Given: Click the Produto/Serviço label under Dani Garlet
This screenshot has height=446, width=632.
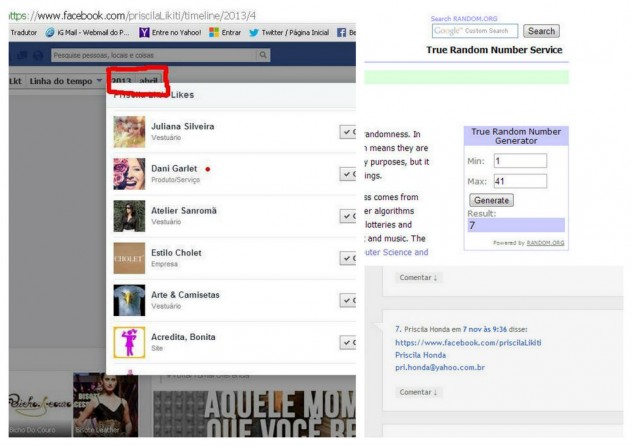Looking at the screenshot, I should pos(175,180).
